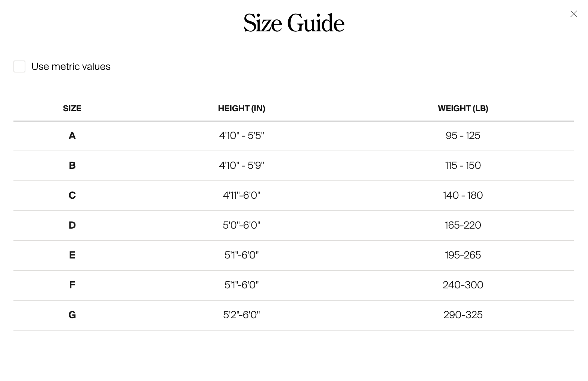Select size F row label
Viewport: 588px width, 381px height.
click(x=72, y=285)
